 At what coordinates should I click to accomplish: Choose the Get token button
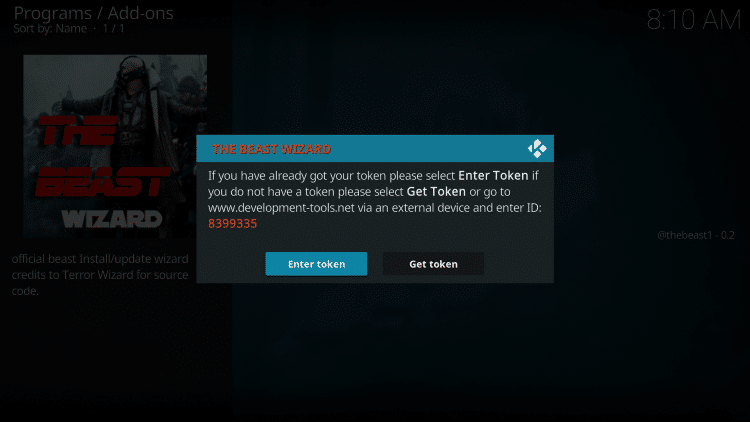[433, 264]
